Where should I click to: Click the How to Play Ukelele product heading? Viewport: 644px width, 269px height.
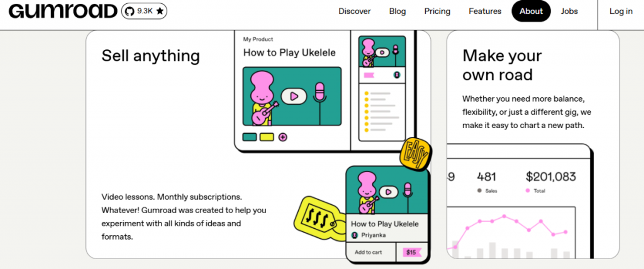289,53
